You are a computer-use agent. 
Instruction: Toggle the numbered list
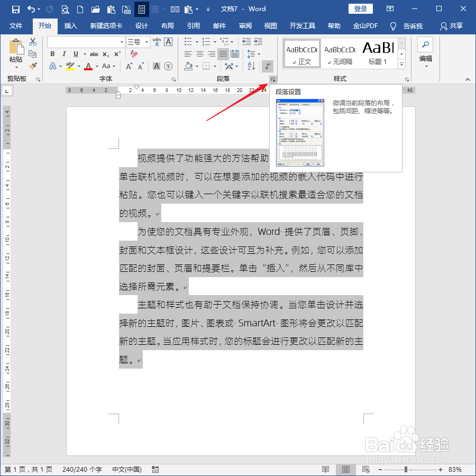207,42
